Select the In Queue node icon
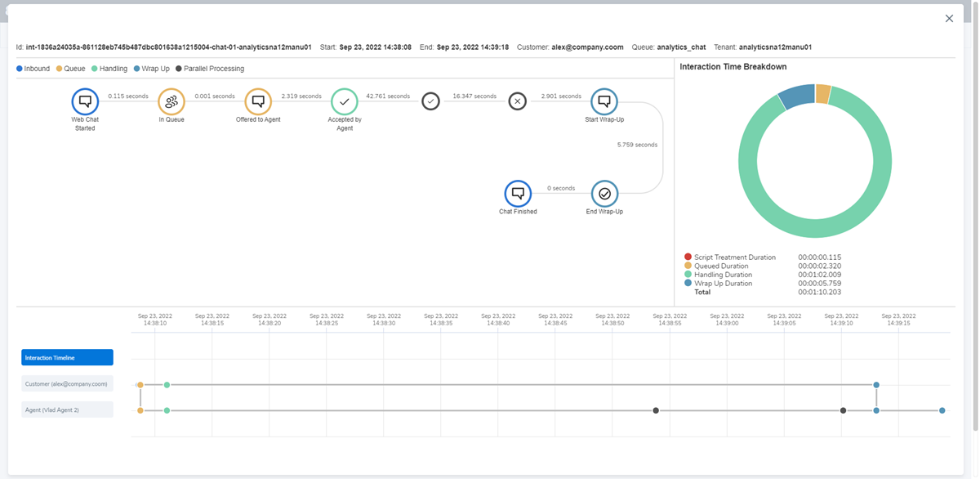Image resolution: width=980 pixels, height=479 pixels. point(171,101)
